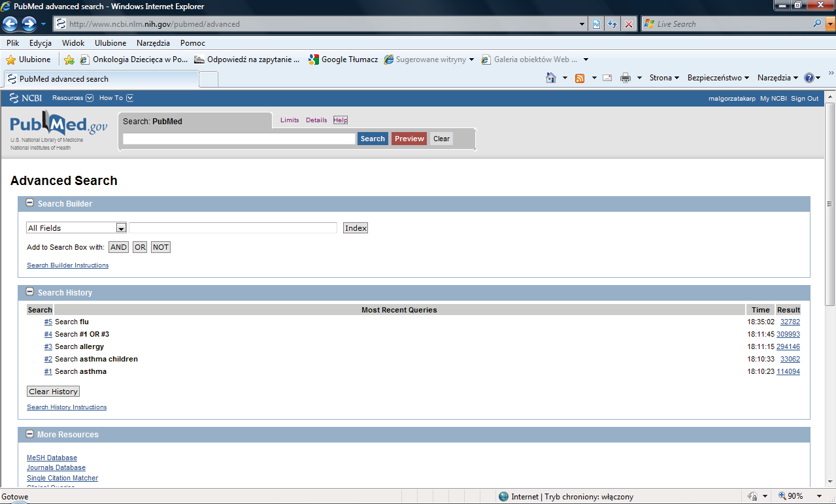This screenshot has width=836, height=504.
Task: Select the PubMed advanced search tab
Action: coord(101,79)
